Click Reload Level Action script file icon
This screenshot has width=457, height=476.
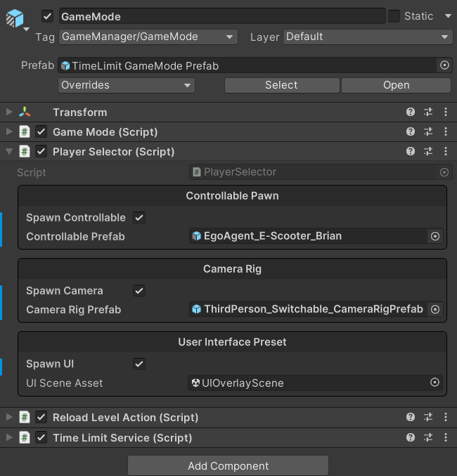25,417
